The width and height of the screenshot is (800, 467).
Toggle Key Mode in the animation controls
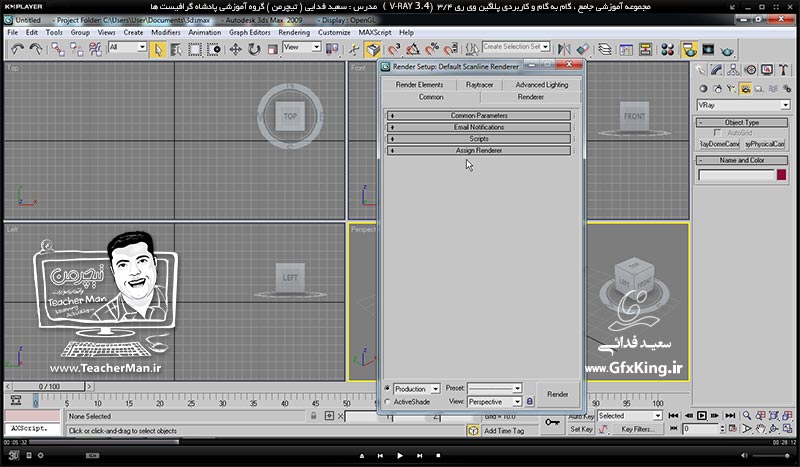673,429
